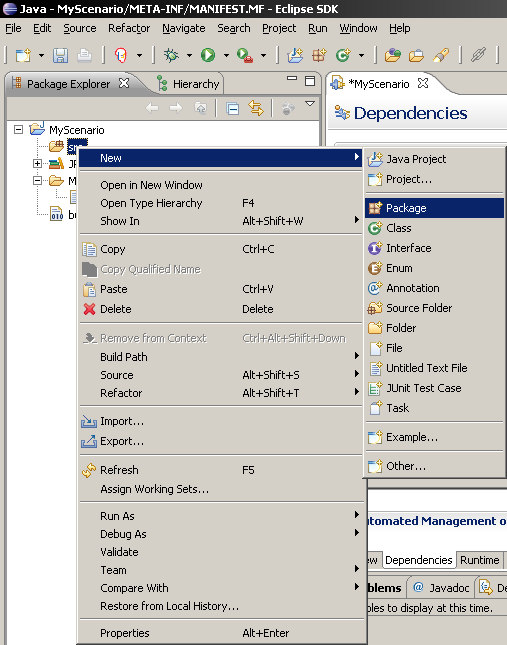507x645 pixels.
Task: Click the Print toolbar icon
Action: [x=84, y=55]
